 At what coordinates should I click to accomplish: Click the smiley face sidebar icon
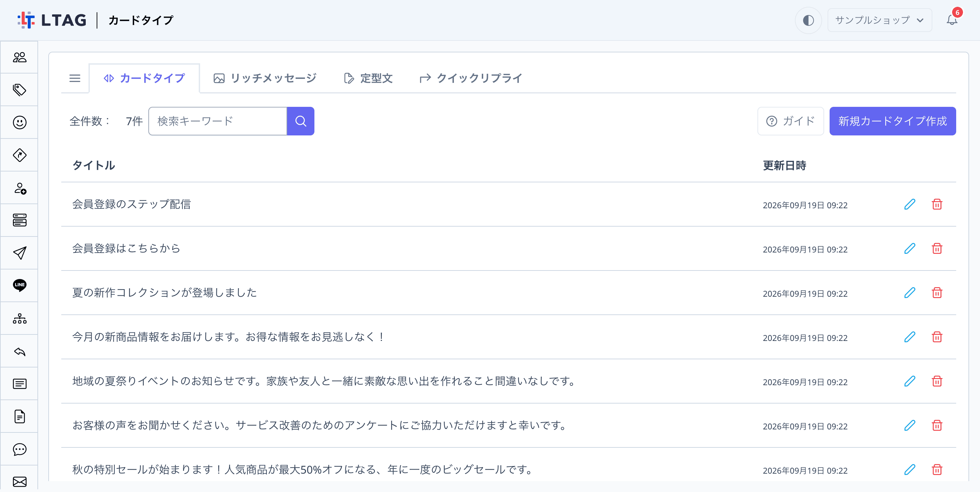[x=19, y=122]
